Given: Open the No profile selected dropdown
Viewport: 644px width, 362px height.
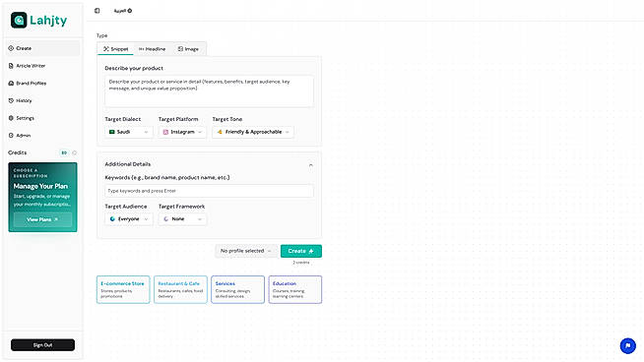Looking at the screenshot, I should click(246, 251).
